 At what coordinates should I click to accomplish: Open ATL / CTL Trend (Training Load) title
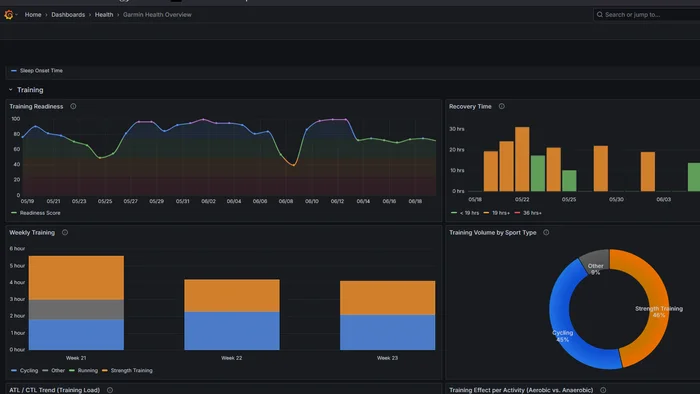coord(54,390)
